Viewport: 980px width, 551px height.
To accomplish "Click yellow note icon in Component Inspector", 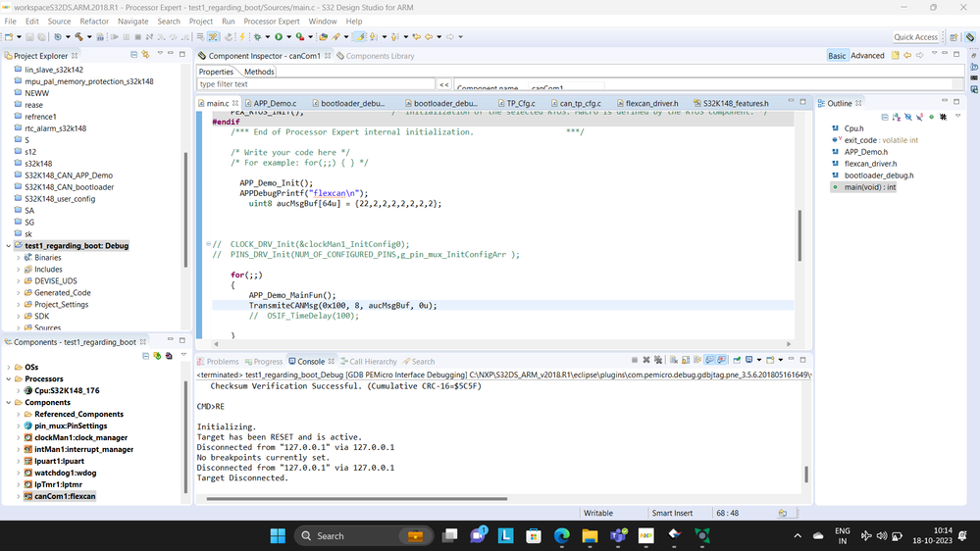I will (895, 56).
